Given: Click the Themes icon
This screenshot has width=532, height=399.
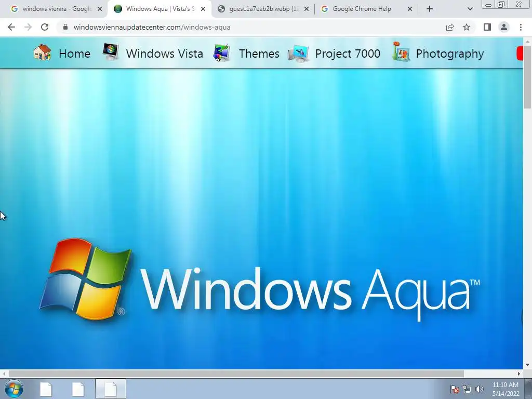Looking at the screenshot, I should 221,52.
